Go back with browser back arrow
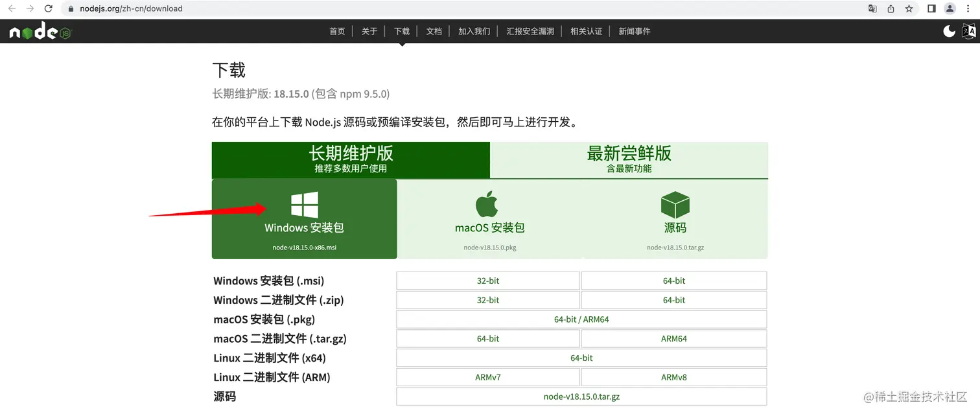980x416 pixels. (12, 9)
